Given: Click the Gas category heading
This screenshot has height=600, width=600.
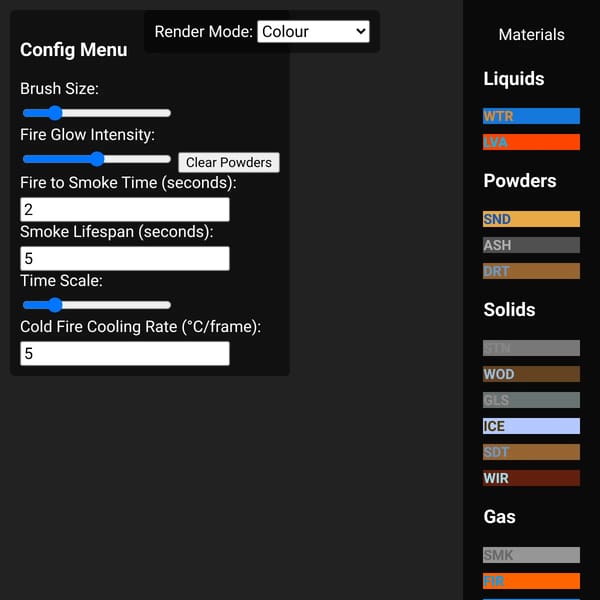Looking at the screenshot, I should coord(499,517).
